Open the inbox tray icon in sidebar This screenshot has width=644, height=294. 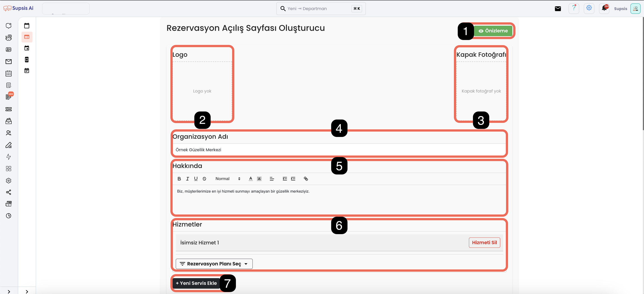(8, 121)
